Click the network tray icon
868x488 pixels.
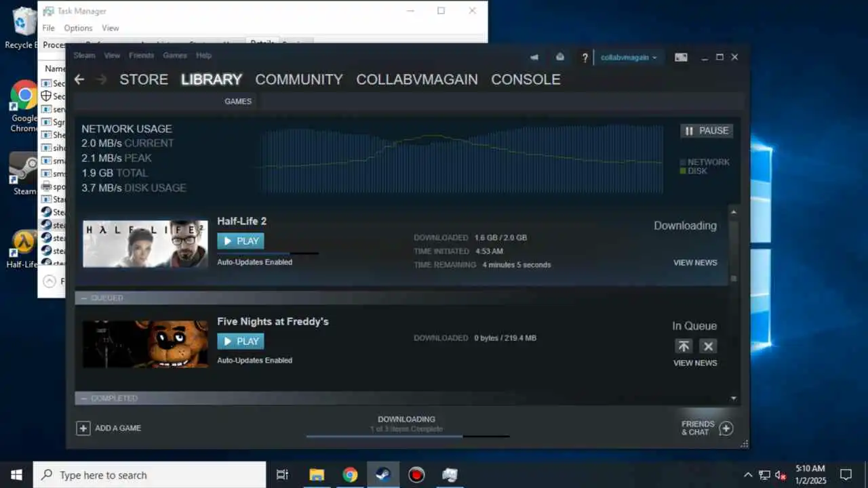[764, 475]
